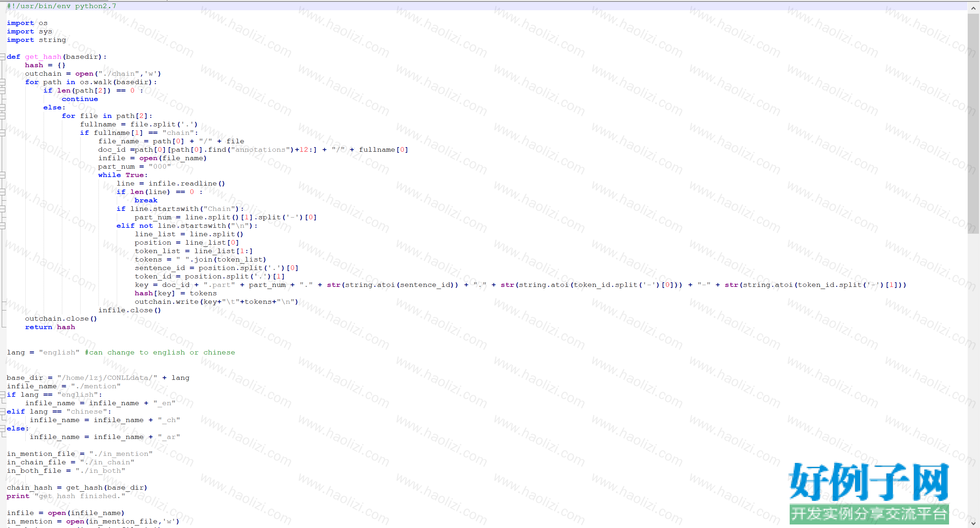
Task: Place cursor on the 'break' keyword
Action: point(146,201)
